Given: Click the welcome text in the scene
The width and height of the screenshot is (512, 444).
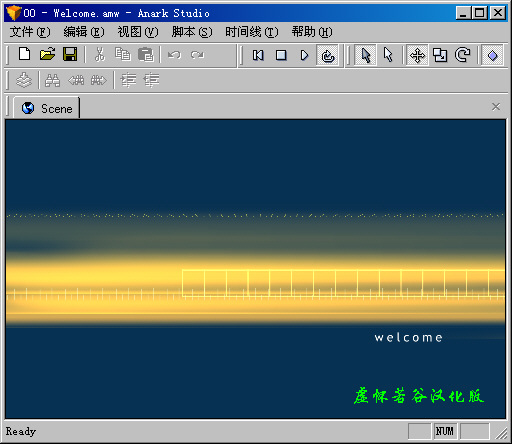Looking at the screenshot, I should tap(408, 338).
